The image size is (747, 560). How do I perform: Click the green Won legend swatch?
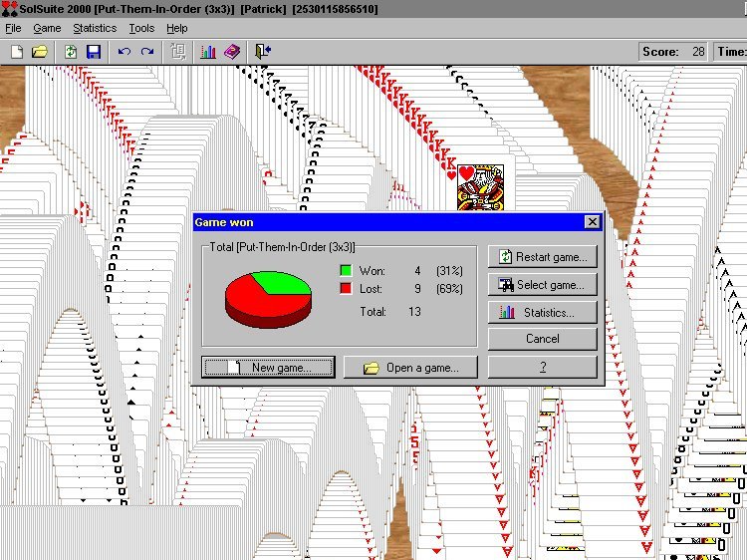346,270
